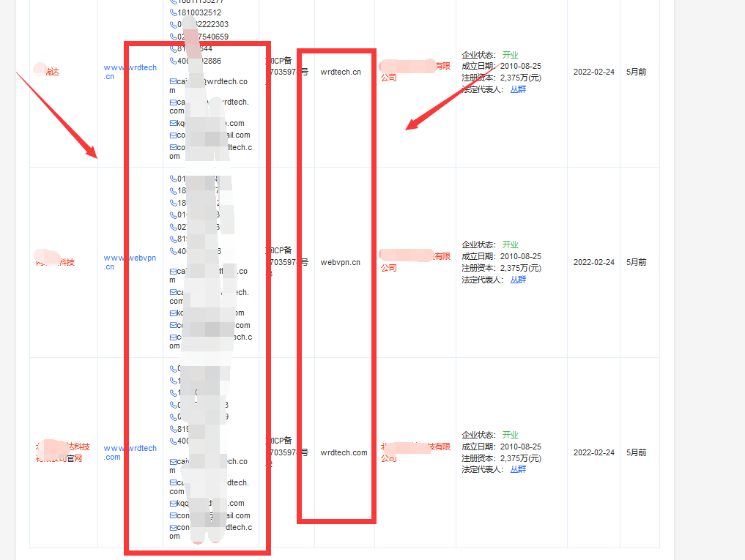Click '5月前' in webvpn.cn row
This screenshot has height=560, width=745.
coord(636,262)
